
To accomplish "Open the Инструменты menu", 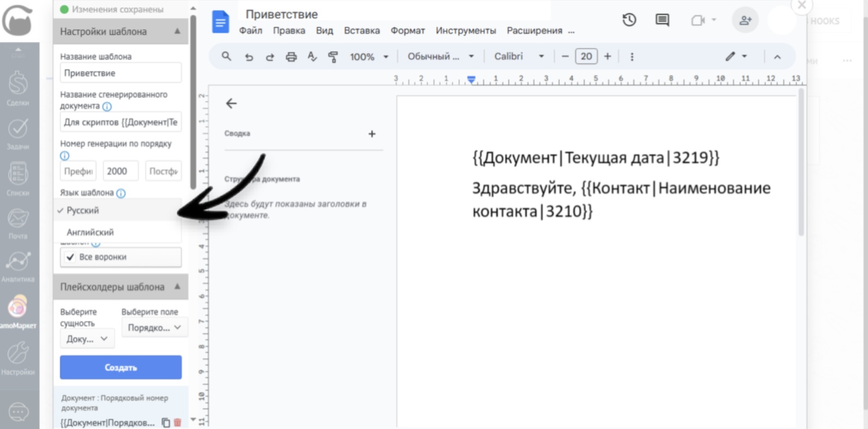I will [x=466, y=31].
